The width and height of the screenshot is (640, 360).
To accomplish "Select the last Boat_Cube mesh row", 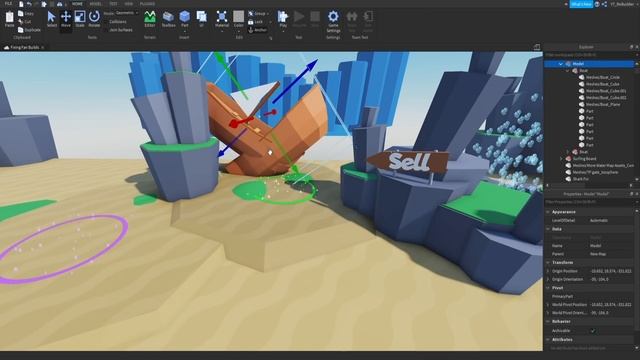I will [x=606, y=98].
